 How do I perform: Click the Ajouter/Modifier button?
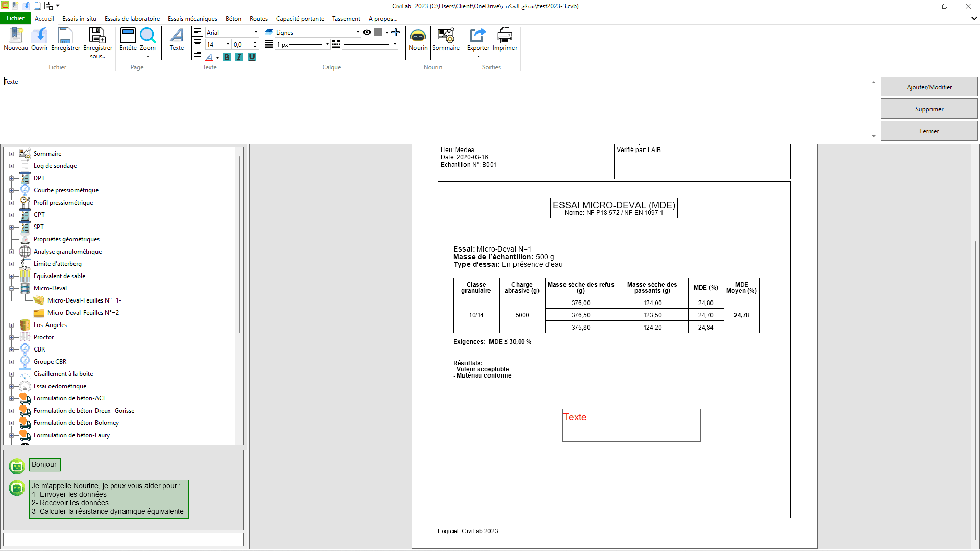coord(929,87)
